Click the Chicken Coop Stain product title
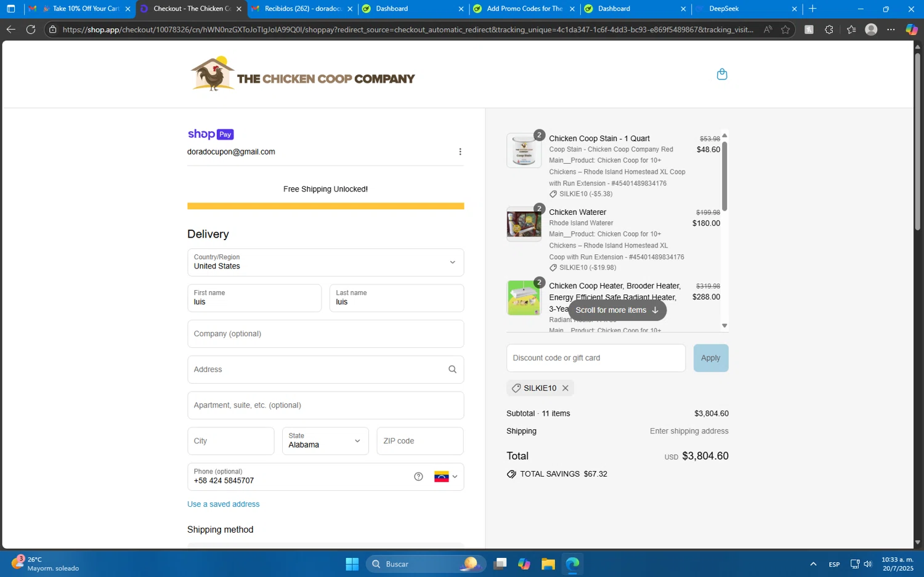Viewport: 924px width, 577px height. tap(599, 139)
